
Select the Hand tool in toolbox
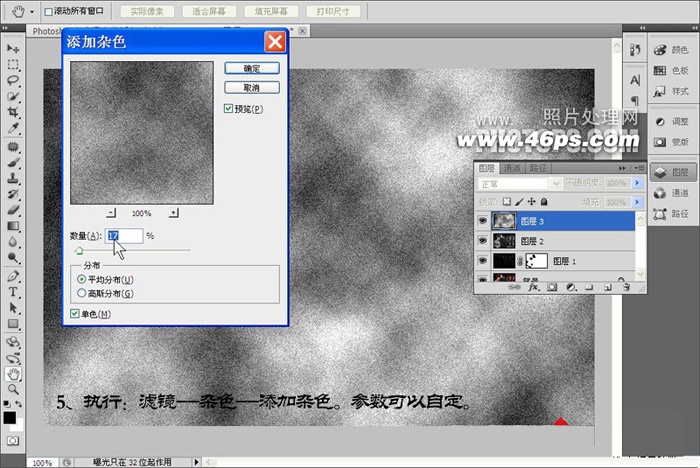pos(13,374)
